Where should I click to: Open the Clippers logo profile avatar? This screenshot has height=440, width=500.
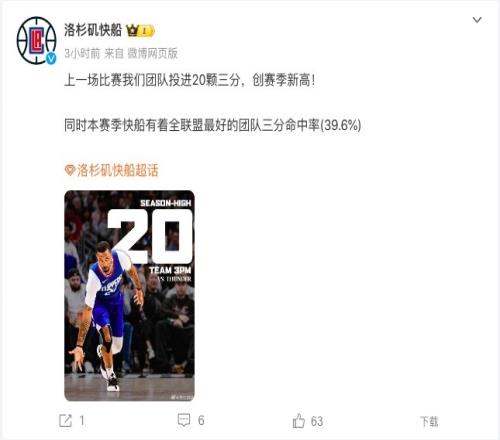[36, 40]
